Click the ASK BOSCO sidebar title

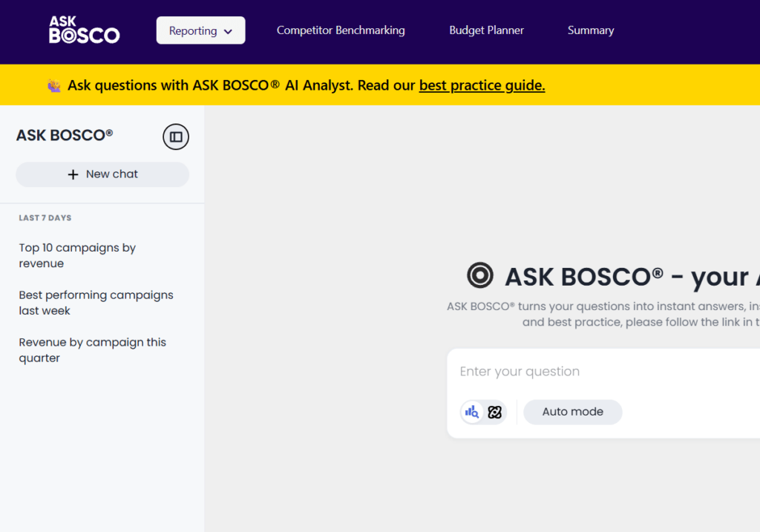pyautogui.click(x=65, y=135)
